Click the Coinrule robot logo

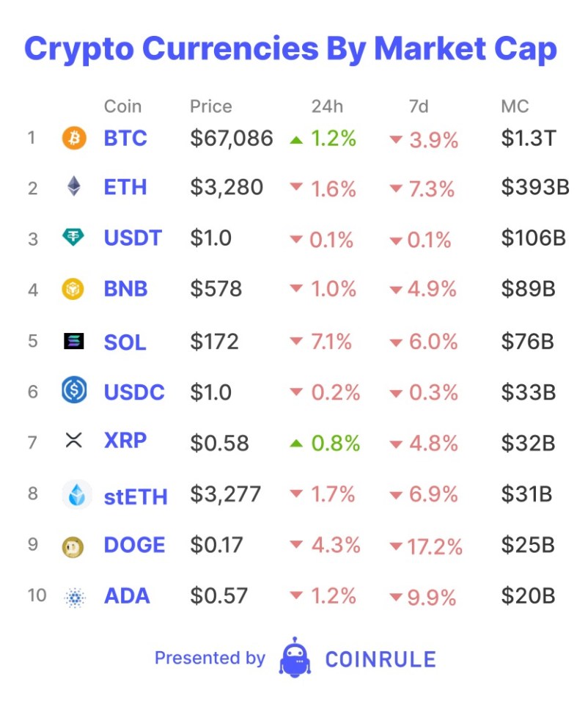(295, 657)
